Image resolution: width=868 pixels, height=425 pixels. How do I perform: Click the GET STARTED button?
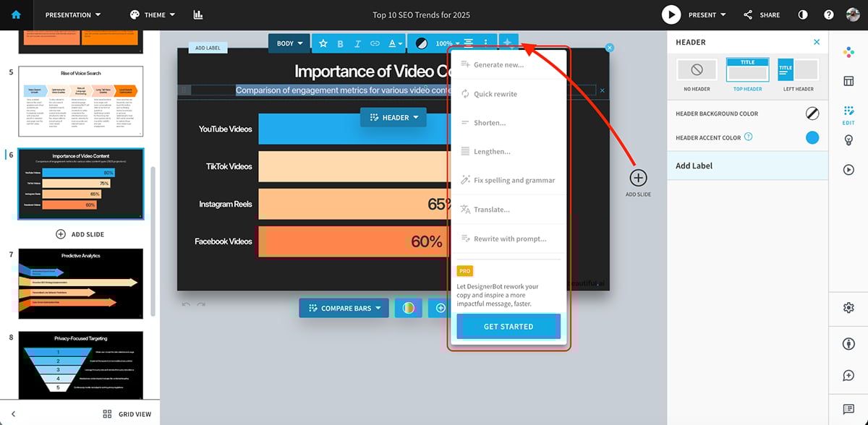508,326
